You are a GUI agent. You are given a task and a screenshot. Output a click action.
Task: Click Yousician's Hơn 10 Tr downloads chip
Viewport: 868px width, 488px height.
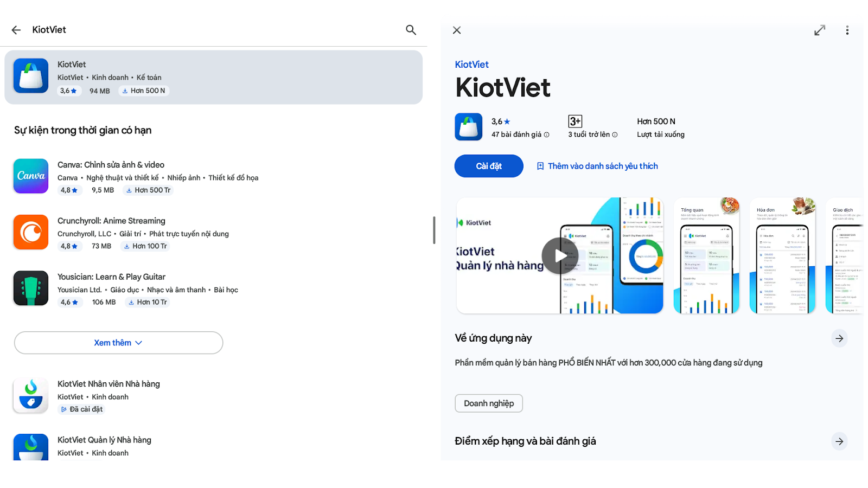pyautogui.click(x=148, y=302)
